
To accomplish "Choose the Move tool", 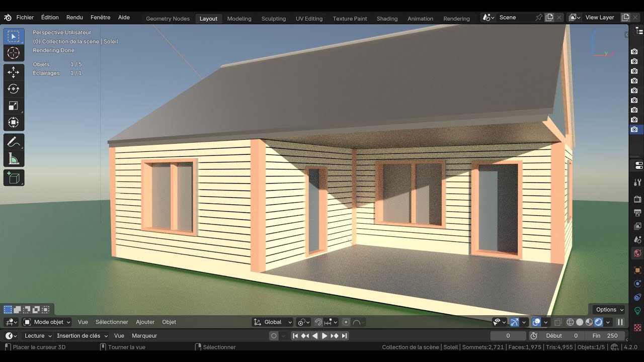I will coord(14,72).
